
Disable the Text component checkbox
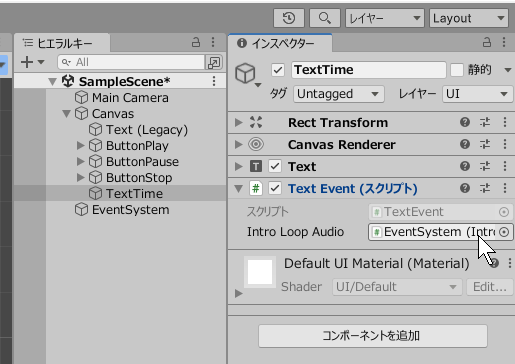[x=275, y=166]
